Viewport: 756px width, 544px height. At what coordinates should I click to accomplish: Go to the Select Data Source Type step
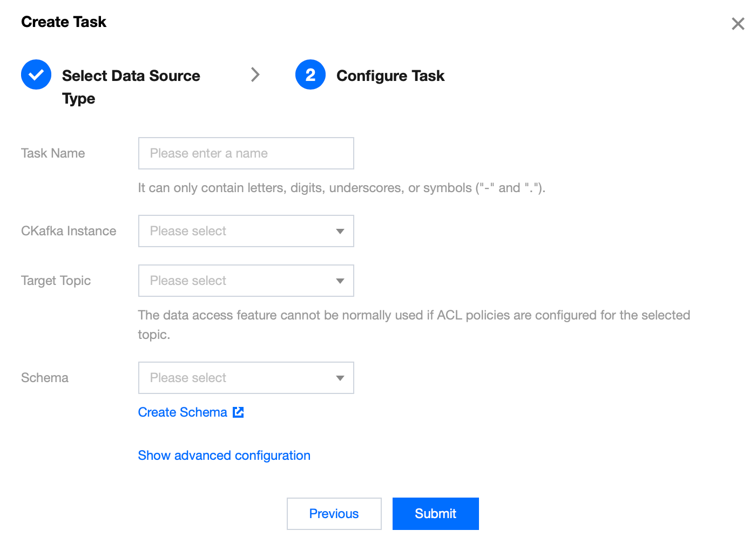pyautogui.click(x=131, y=76)
